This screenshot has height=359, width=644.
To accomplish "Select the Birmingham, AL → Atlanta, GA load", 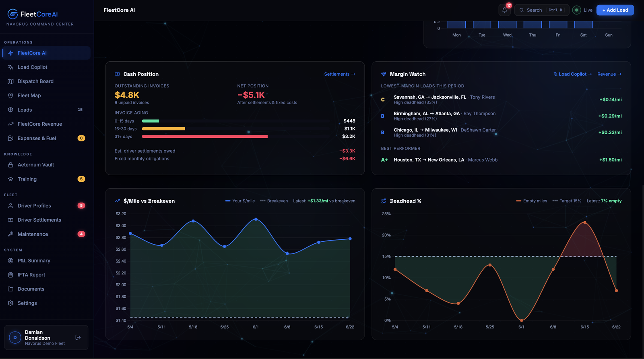I will tap(501, 116).
